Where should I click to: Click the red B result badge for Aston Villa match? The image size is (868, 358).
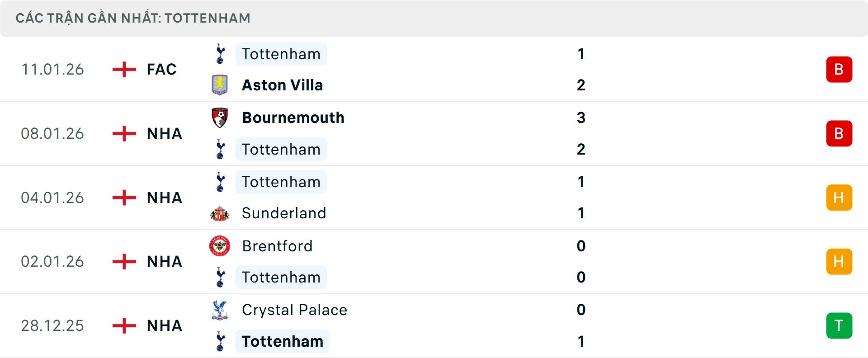click(x=839, y=69)
